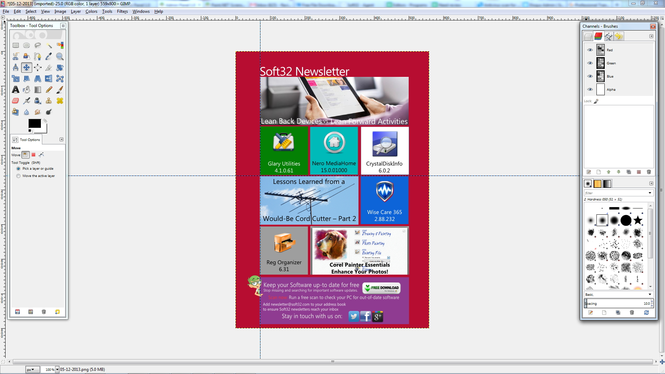Viewport: 665px width, 374px height.
Task: Select the Ellipse Select tool
Action: (x=27, y=45)
